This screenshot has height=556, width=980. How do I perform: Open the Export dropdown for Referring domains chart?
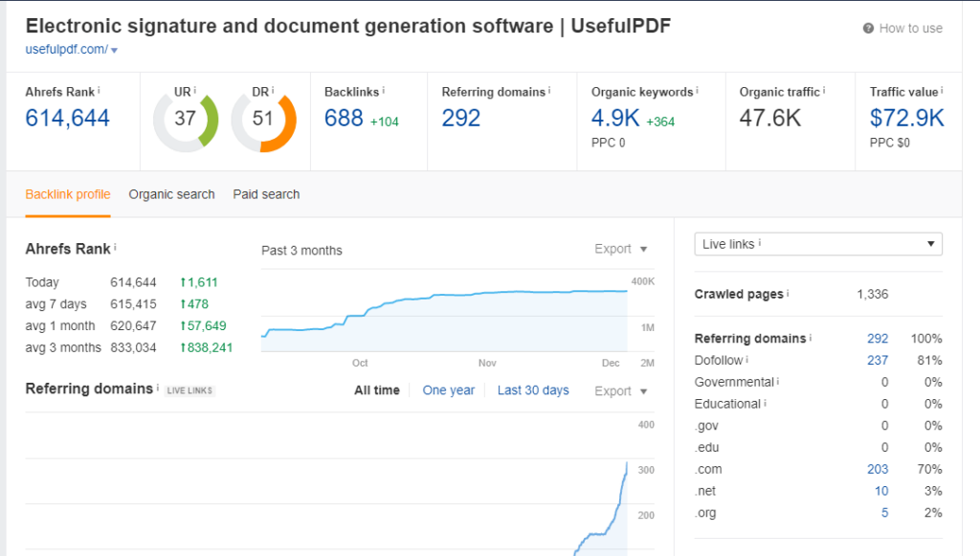point(620,391)
